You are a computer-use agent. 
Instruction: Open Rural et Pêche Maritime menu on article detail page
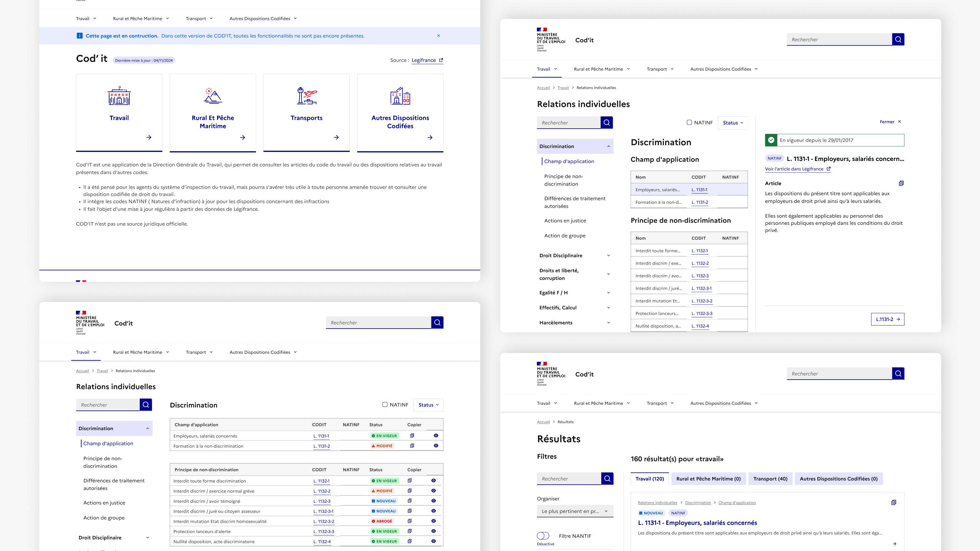click(602, 69)
